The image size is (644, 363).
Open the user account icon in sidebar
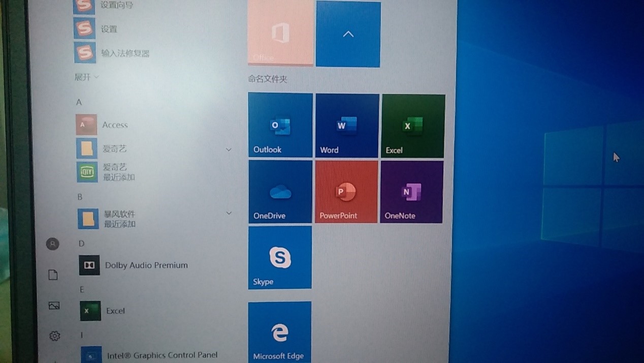[52, 244]
